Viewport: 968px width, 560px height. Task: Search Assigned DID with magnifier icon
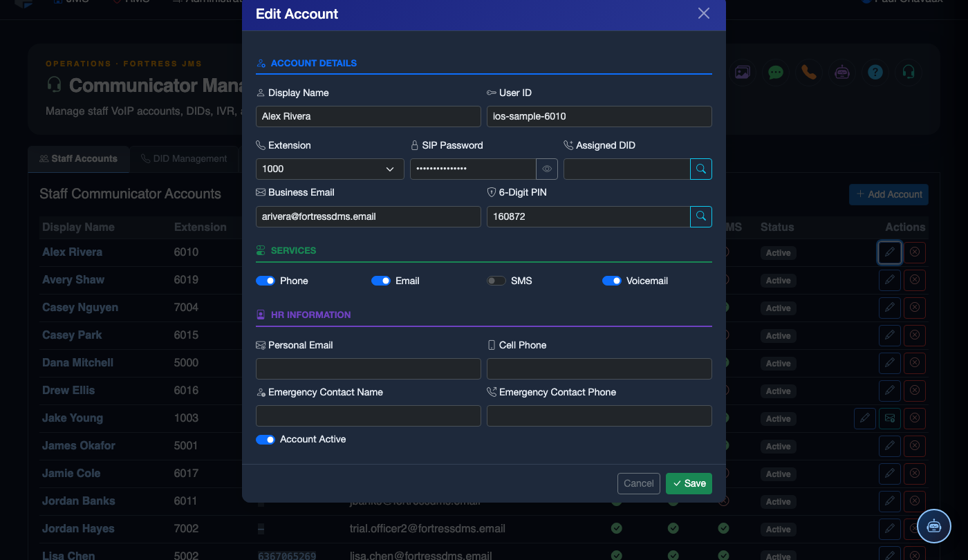coord(701,169)
